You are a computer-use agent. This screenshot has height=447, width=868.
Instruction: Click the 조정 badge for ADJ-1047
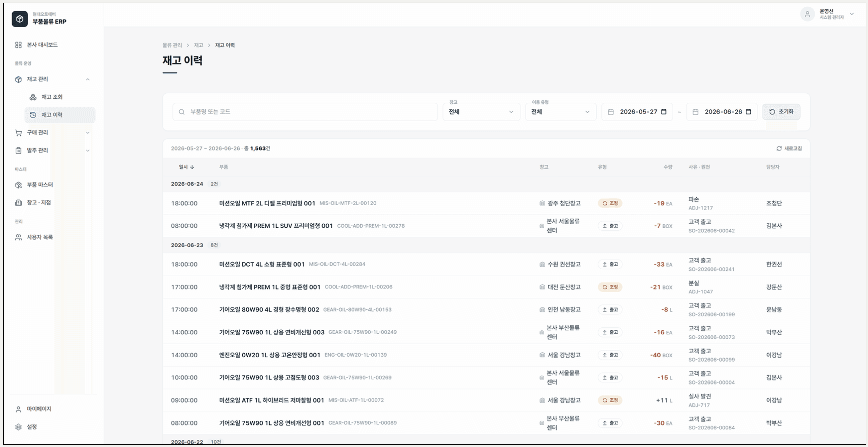tap(610, 287)
